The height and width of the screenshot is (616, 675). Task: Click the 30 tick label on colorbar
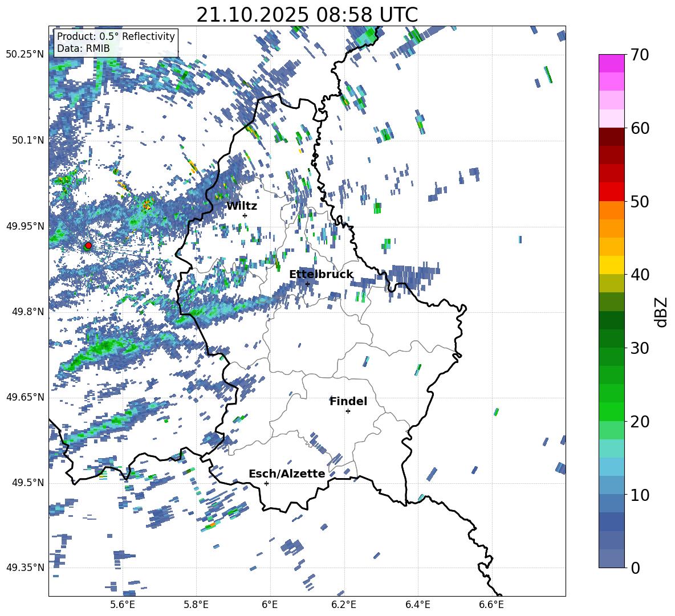pos(640,348)
